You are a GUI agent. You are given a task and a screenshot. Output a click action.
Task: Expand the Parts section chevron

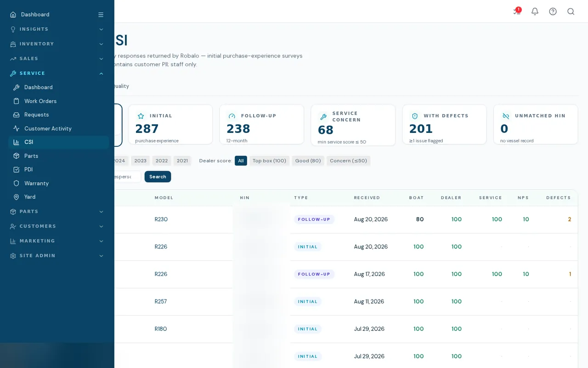(x=101, y=212)
